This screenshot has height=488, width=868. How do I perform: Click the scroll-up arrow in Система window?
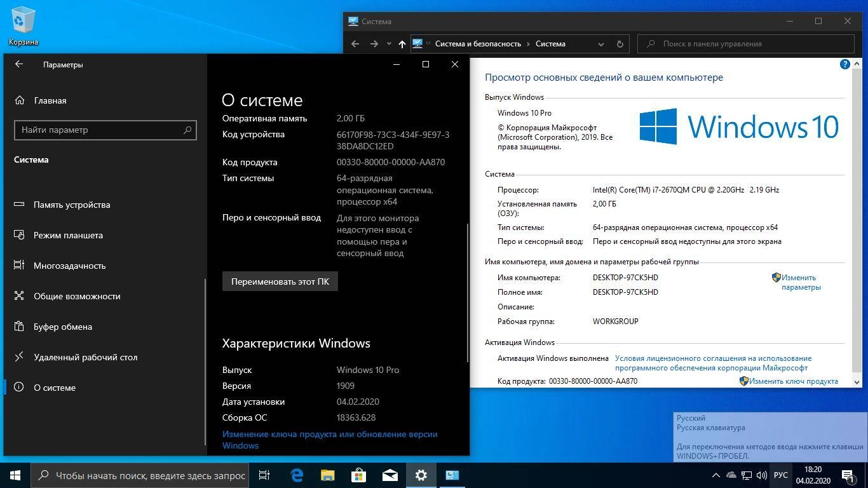click(857, 64)
